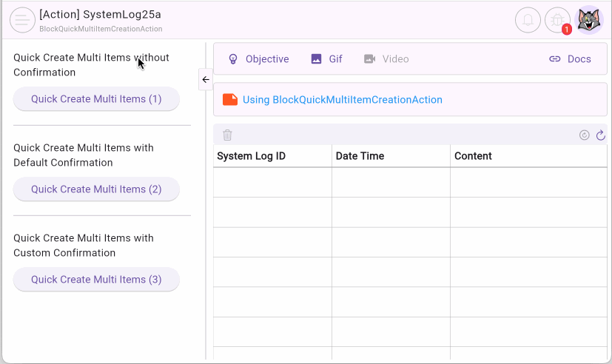Click the notifications bell icon

pos(528,20)
